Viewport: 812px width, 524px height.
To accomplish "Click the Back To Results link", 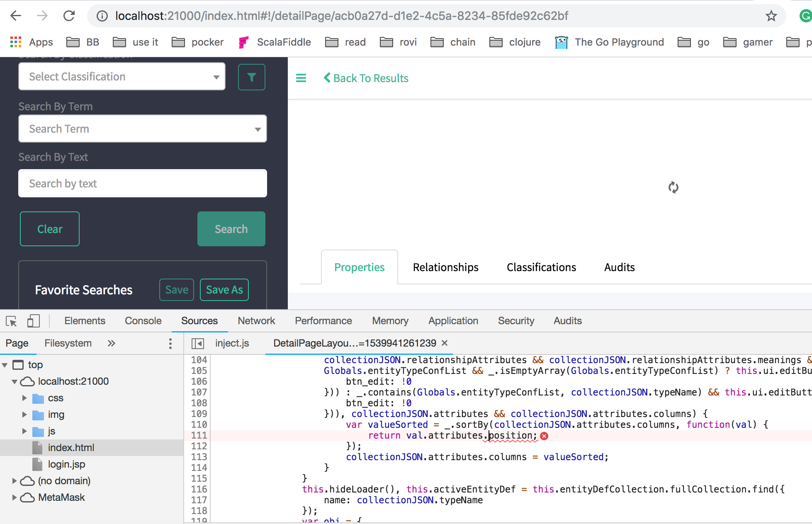I will [x=366, y=78].
